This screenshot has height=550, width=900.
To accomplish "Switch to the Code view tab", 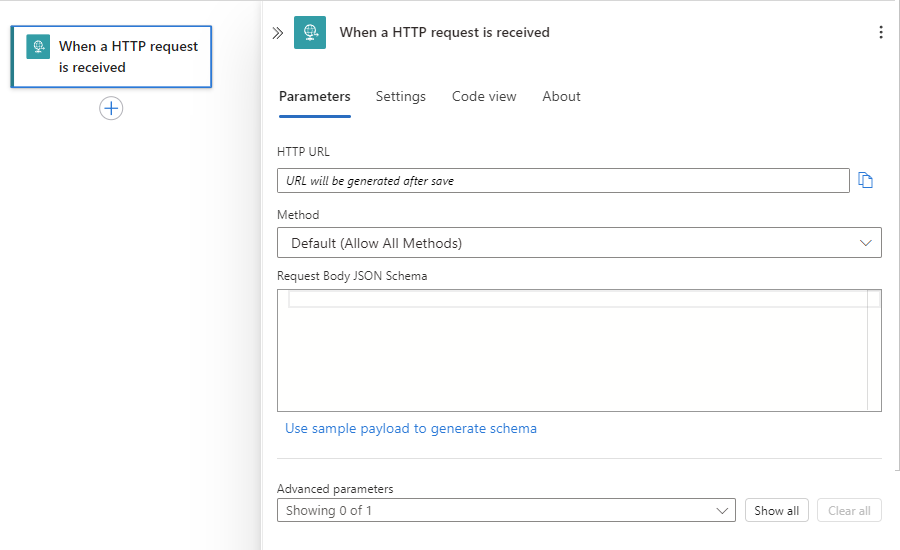I will click(484, 97).
